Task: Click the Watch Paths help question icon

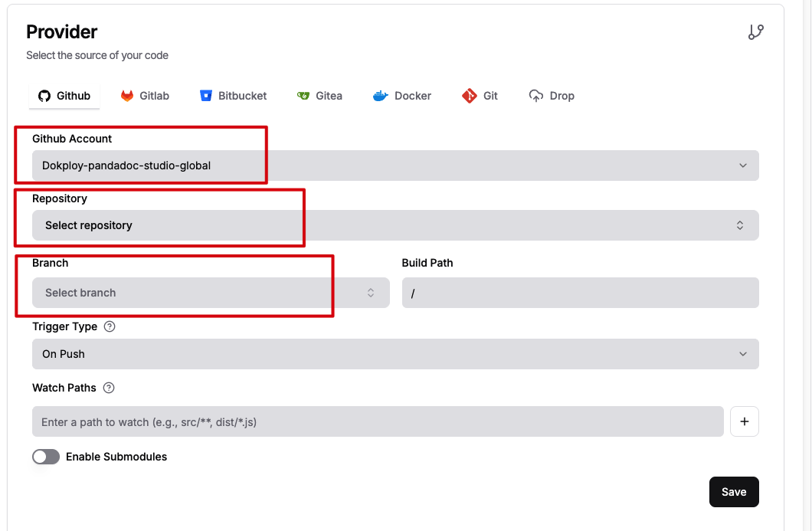Action: 108,388
